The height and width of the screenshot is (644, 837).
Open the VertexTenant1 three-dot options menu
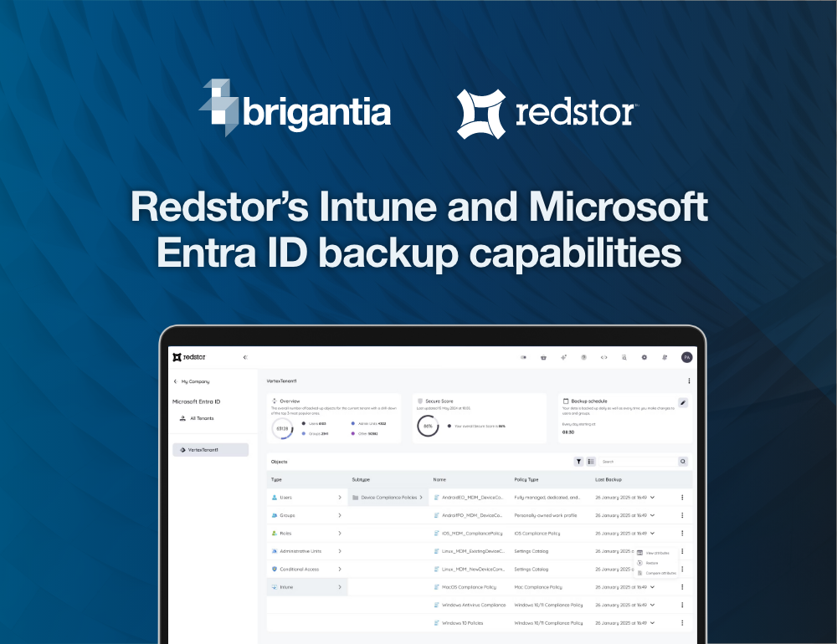[x=689, y=381]
